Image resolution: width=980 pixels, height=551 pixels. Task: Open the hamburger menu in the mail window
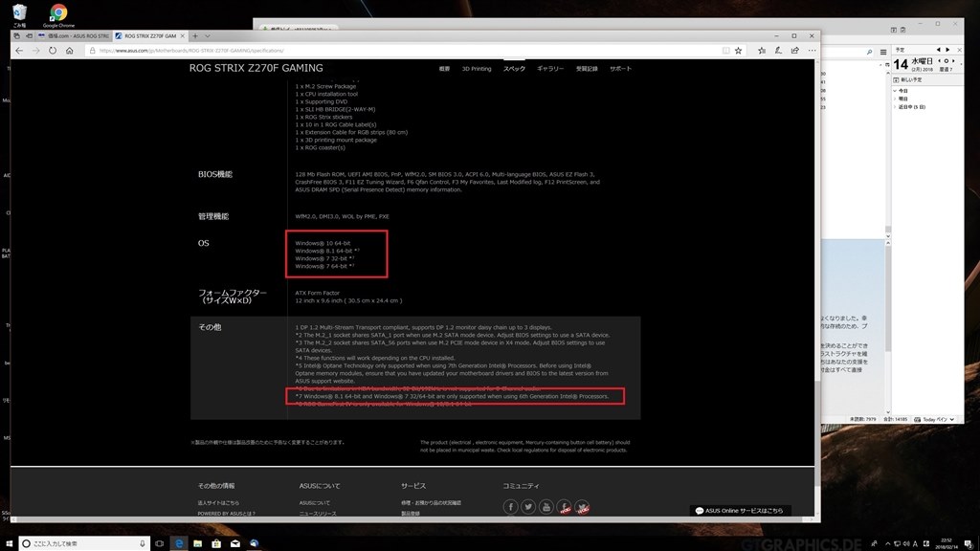(883, 53)
